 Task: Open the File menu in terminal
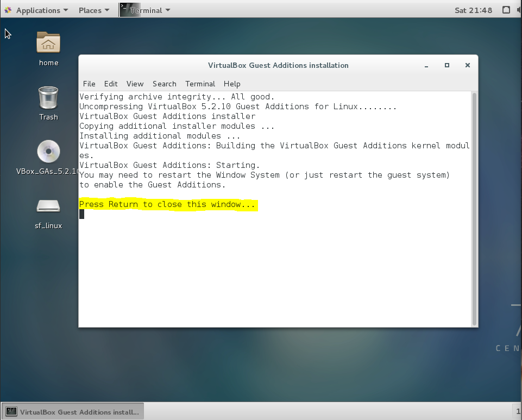[89, 84]
